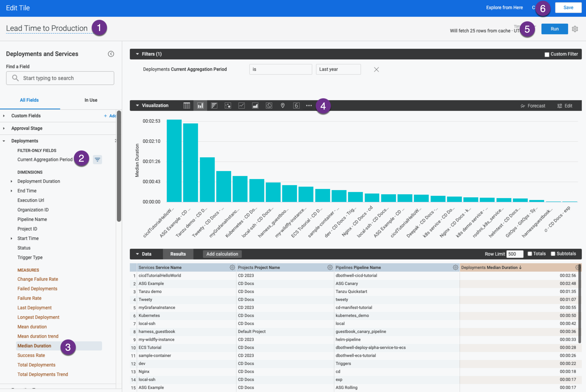Open the Results tab in Data bar
The width and height of the screenshot is (586, 392).
[178, 254]
